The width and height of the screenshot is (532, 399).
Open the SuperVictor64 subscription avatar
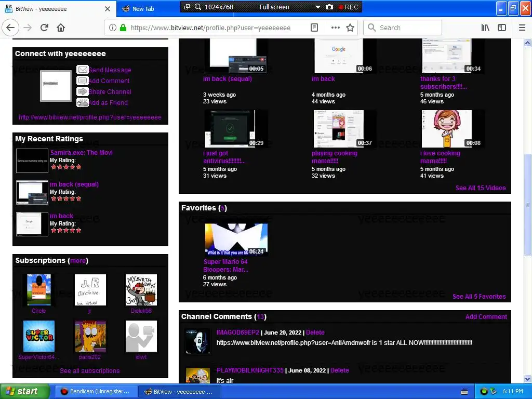(38, 336)
